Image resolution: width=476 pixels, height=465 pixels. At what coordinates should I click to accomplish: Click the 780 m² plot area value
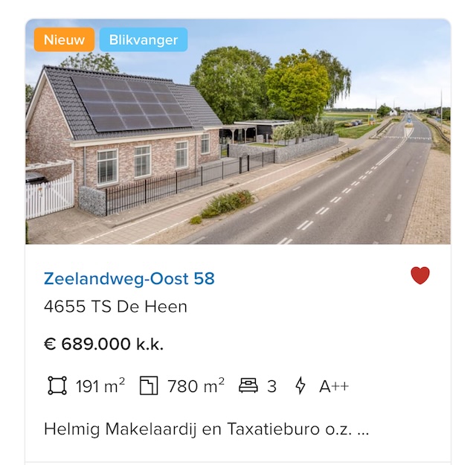point(196,386)
